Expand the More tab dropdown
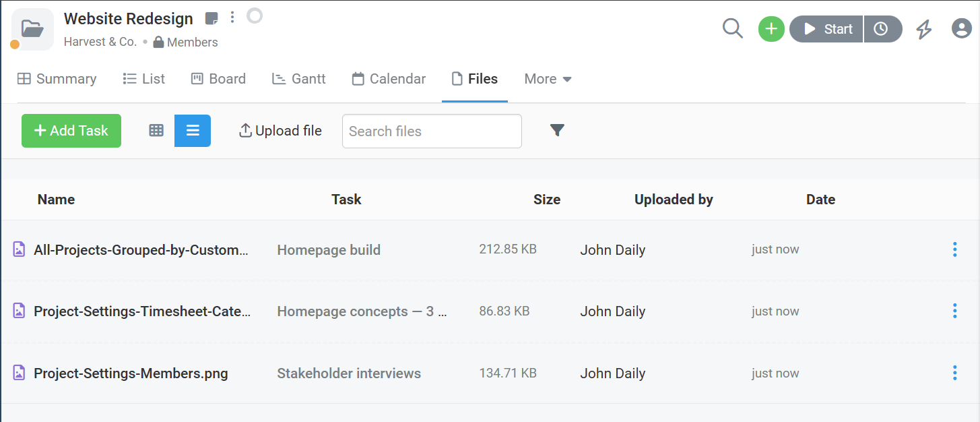Image resolution: width=980 pixels, height=422 pixels. click(548, 79)
